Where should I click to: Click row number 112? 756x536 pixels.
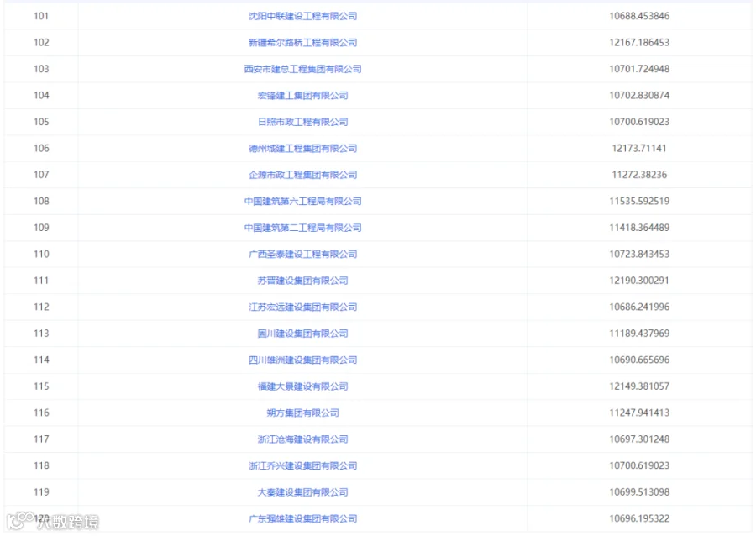[x=41, y=307]
